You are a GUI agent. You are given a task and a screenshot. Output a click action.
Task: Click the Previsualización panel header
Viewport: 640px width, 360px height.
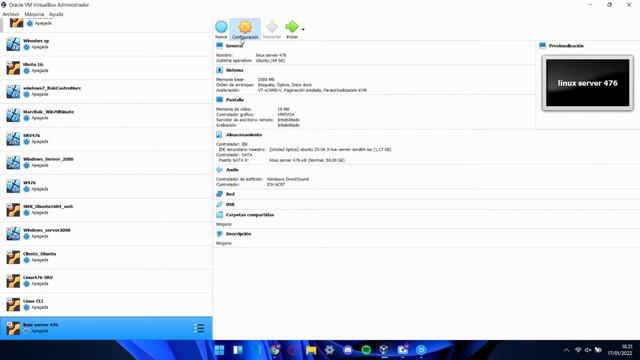click(x=566, y=46)
